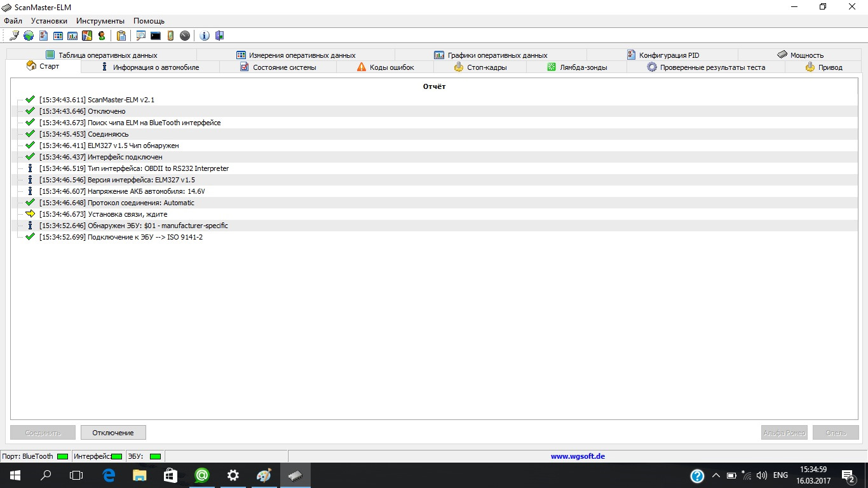
Task: Click the "Порт: BlueTooth" status bar entry
Action: 36,456
